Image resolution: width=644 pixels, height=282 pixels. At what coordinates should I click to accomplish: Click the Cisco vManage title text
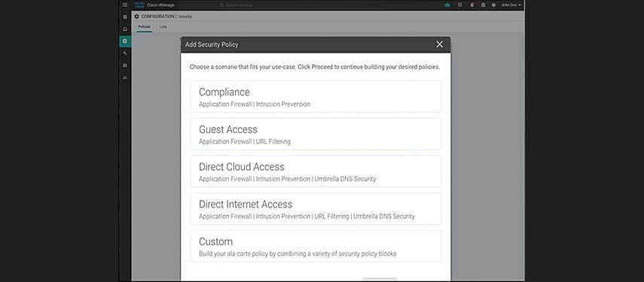pos(160,5)
